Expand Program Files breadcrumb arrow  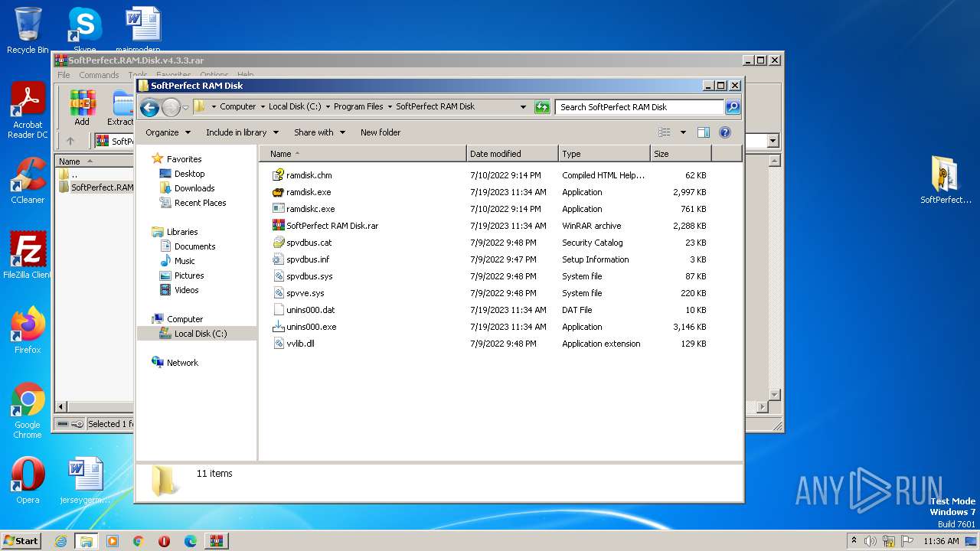(x=390, y=107)
